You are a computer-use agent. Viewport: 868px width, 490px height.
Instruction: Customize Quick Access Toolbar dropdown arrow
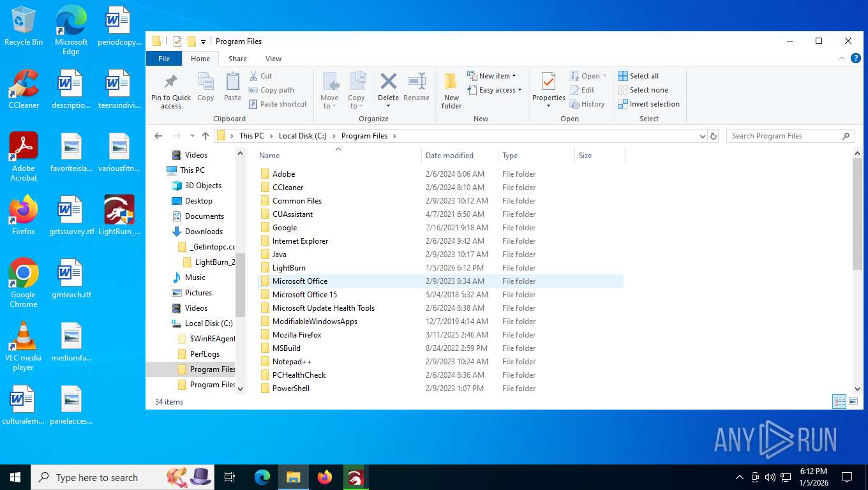(203, 42)
